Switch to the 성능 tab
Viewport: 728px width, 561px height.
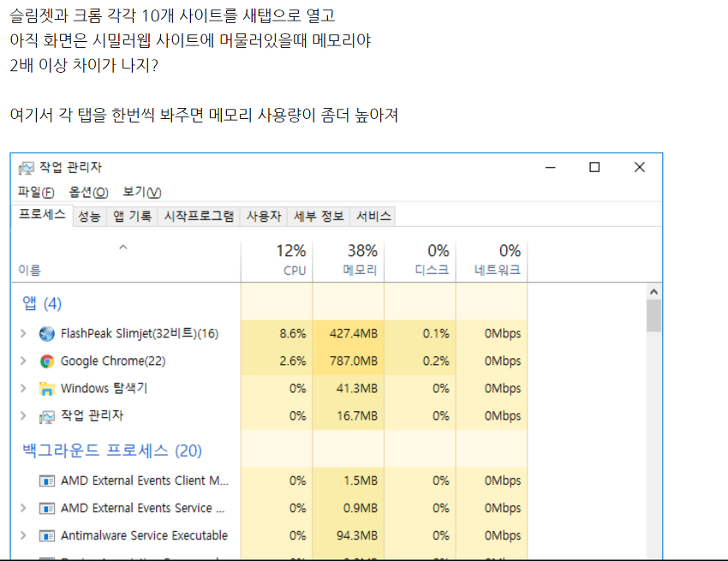[x=88, y=216]
